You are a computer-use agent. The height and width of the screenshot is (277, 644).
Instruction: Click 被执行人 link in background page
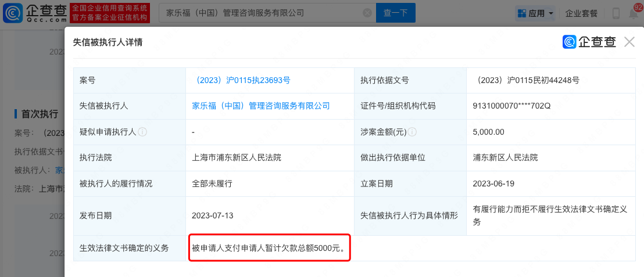point(59,170)
